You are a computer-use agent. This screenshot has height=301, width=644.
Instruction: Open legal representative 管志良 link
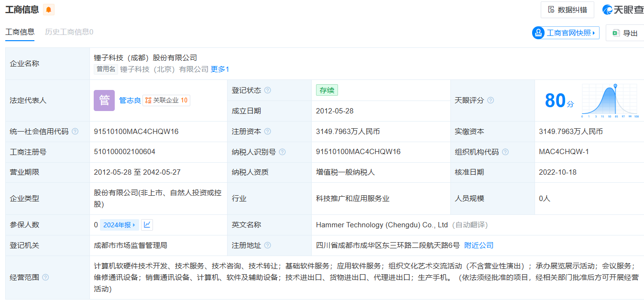tap(130, 100)
